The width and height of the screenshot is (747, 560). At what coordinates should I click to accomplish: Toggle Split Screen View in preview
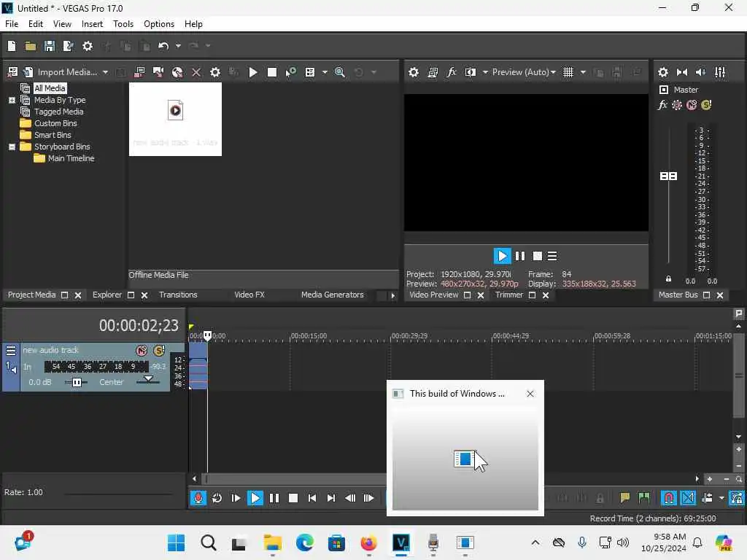471,72
